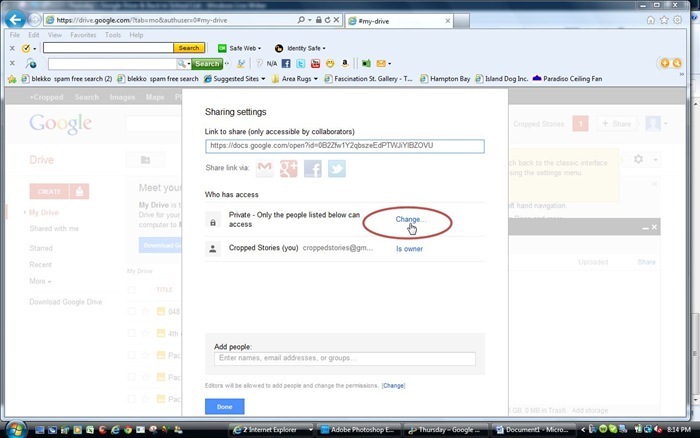Click the new folder icon in Drive
The image size is (700, 438).
coord(146,159)
